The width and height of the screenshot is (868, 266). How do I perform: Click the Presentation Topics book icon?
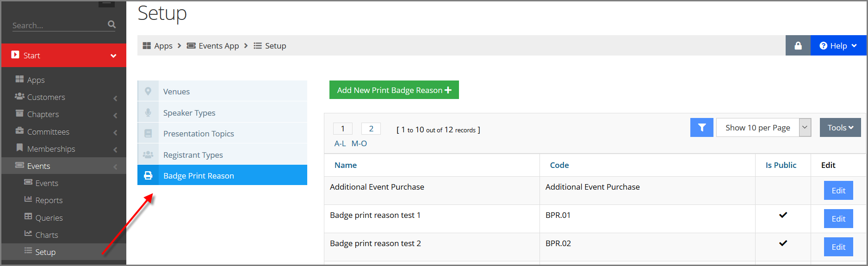[148, 134]
